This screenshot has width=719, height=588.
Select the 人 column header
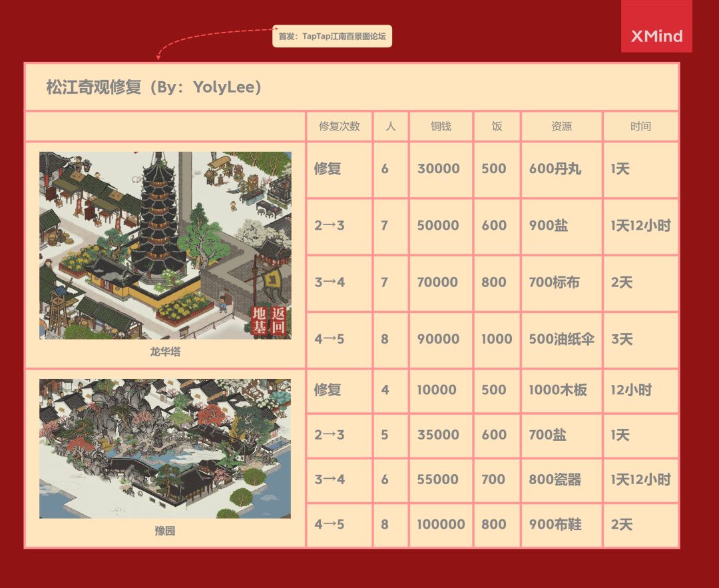pos(391,126)
